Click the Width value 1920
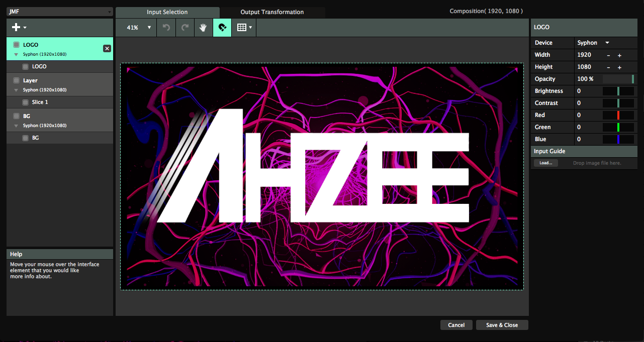Image resolution: width=644 pixels, height=342 pixels. click(584, 55)
